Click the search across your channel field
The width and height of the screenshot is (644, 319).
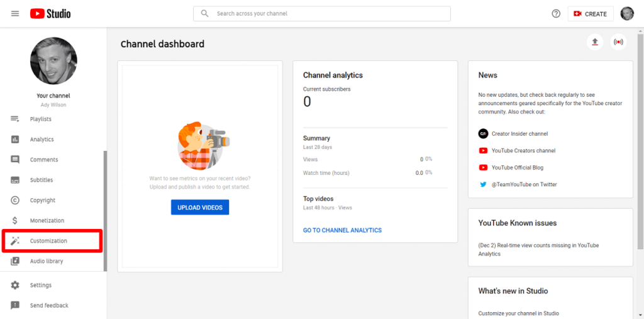click(x=322, y=14)
